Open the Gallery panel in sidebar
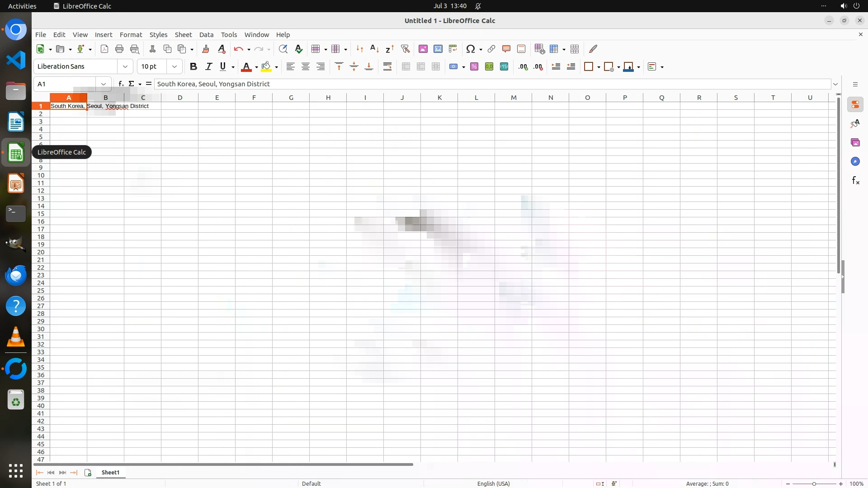This screenshot has width=868, height=488. tap(855, 142)
